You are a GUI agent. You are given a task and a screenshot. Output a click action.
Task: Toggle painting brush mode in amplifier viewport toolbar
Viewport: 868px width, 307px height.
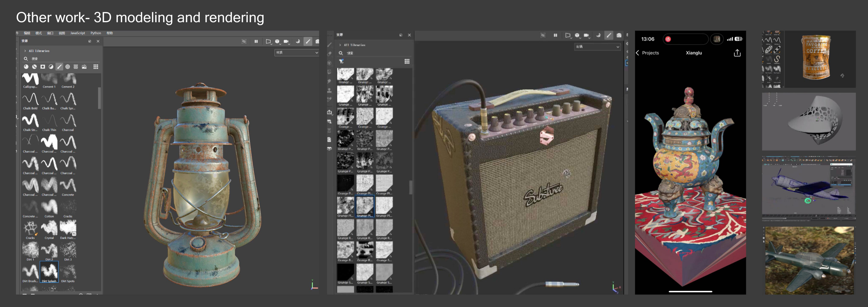point(609,35)
